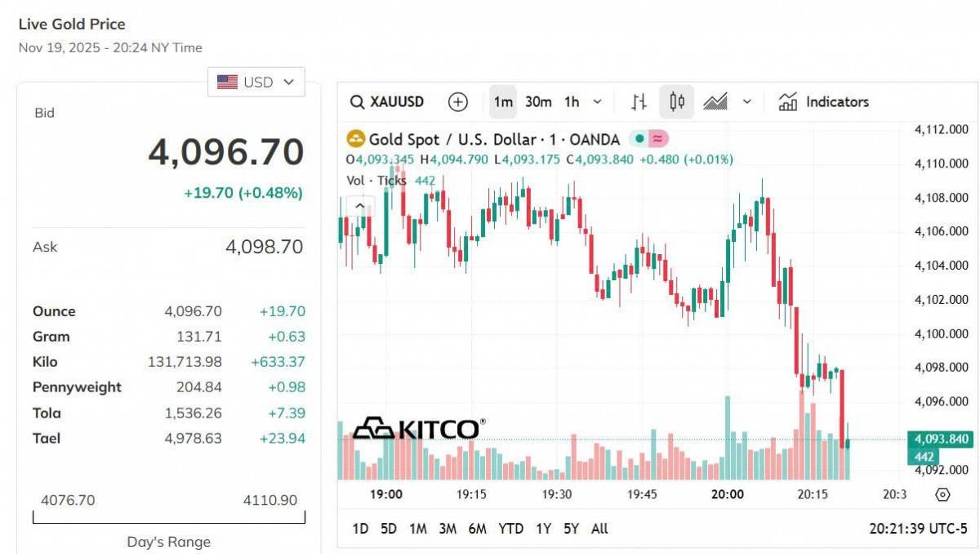980x554 pixels.
Task: Toggle the pink data-mode indicator badge
Action: 657,139
